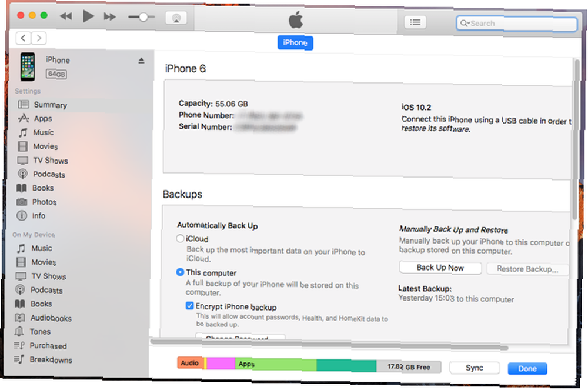Click the iOS 10.2 label
The image size is (588, 390).
coord(416,107)
